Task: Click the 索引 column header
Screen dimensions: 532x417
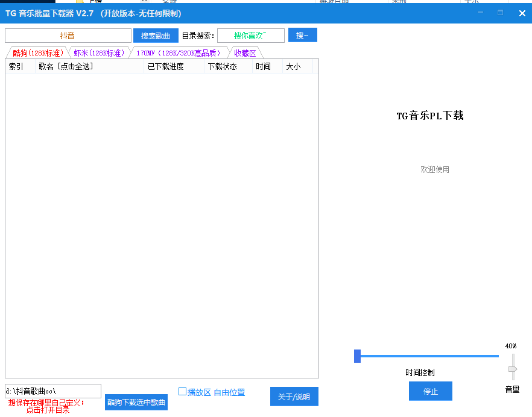Action: 16,66
